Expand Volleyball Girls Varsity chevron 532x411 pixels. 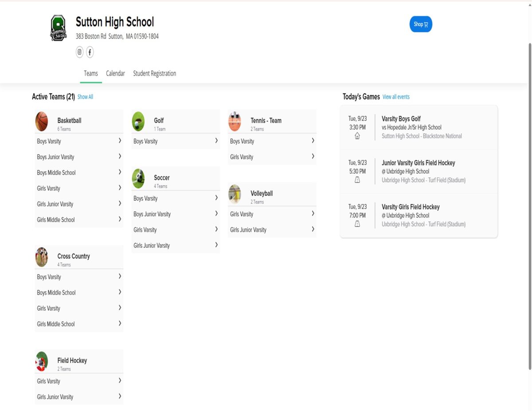313,214
